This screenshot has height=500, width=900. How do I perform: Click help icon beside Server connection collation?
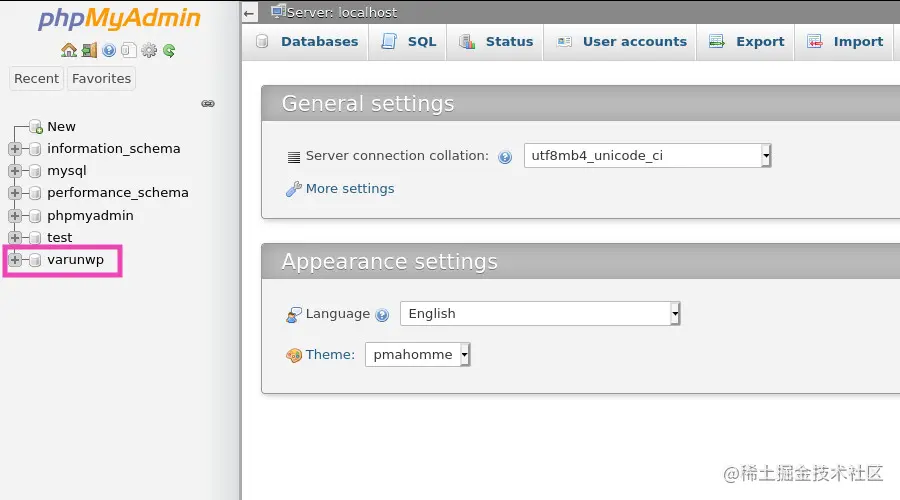pos(505,157)
